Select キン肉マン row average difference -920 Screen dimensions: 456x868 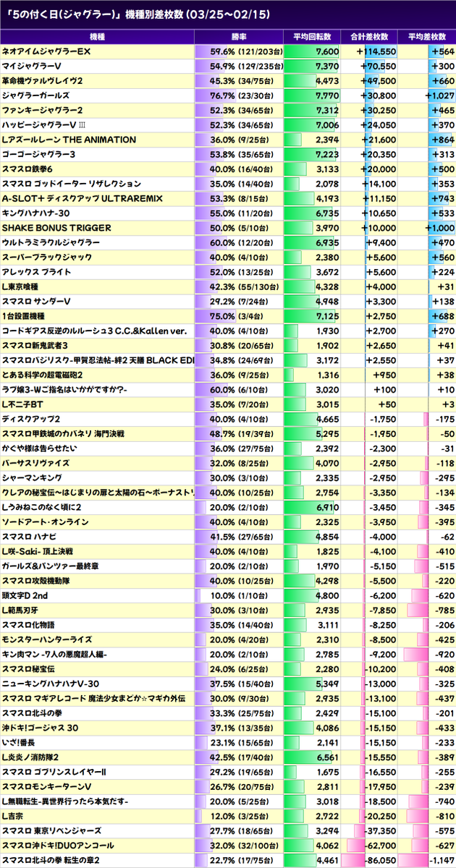[x=442, y=653]
